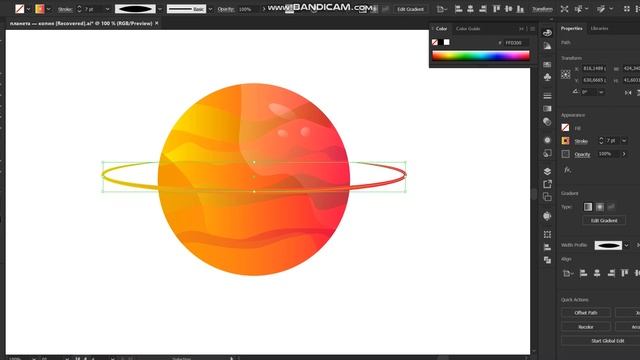The image size is (640, 360).
Task: Open stroke weight dropdown in control bar
Action: pos(107,9)
